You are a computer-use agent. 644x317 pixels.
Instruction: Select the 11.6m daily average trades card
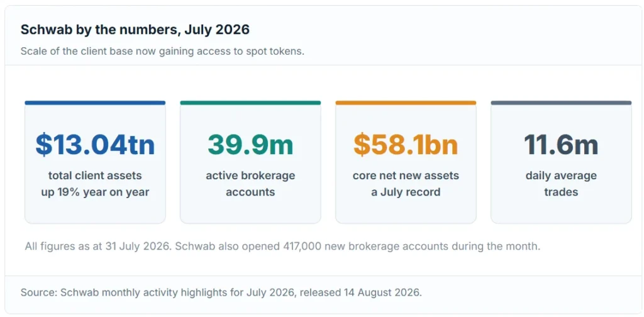(x=561, y=162)
